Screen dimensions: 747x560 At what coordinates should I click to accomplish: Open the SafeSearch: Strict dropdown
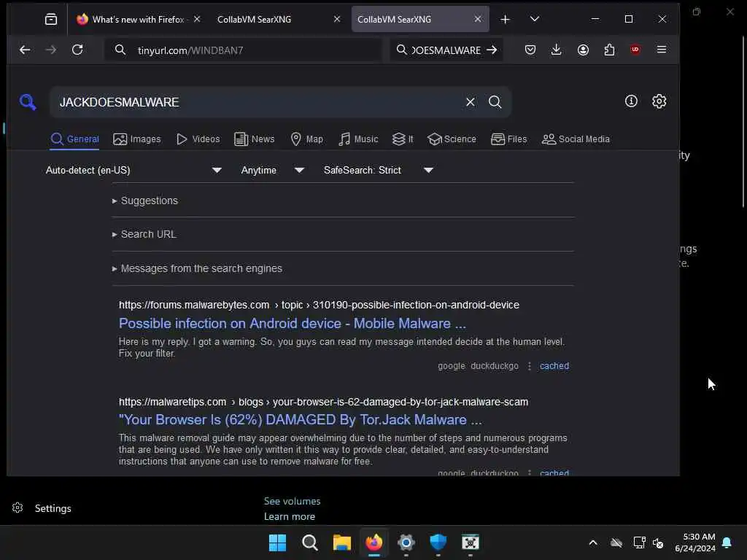(x=379, y=170)
